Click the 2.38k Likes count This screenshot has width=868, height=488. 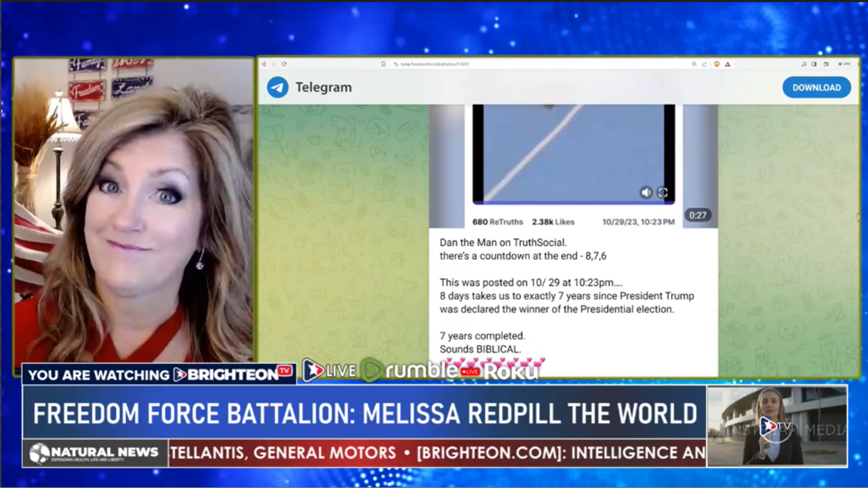click(553, 222)
